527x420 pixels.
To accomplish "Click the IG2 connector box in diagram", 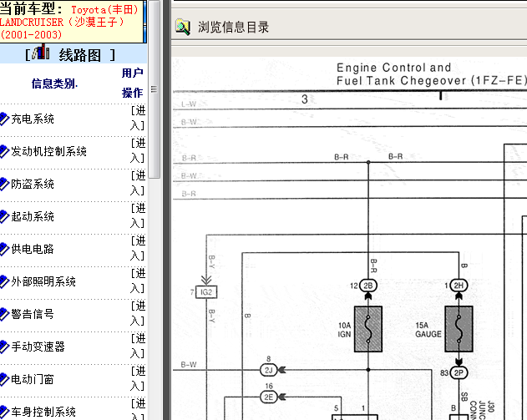I will click(206, 292).
